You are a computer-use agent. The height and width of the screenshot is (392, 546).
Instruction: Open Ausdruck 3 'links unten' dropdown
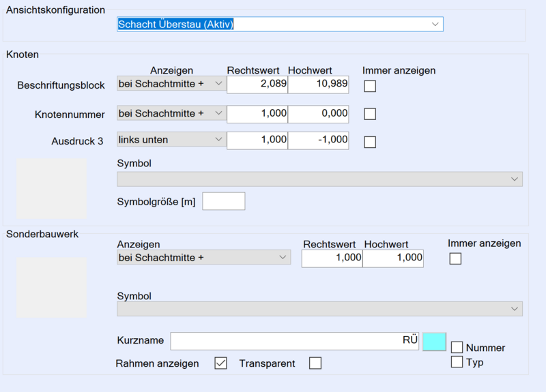(x=171, y=140)
